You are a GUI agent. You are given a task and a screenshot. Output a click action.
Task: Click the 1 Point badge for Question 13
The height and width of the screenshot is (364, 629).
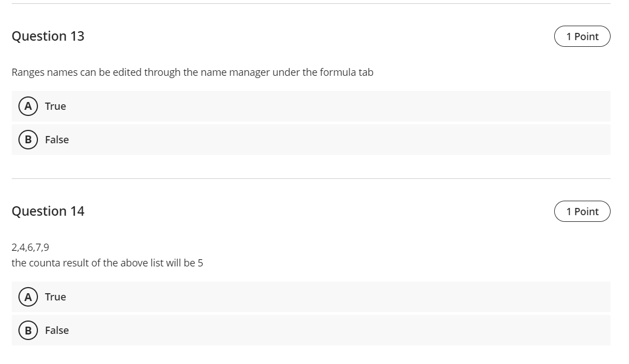[x=582, y=36]
